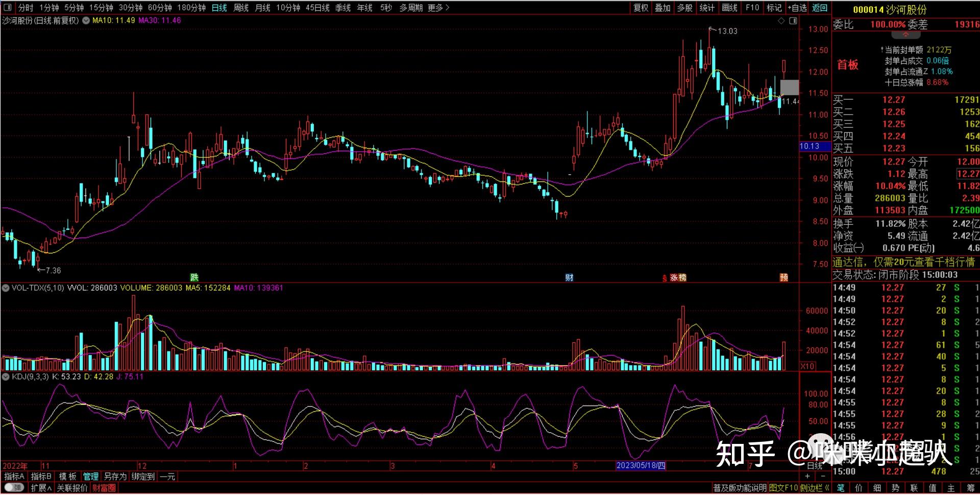Select the 笔 tab in the sidebar
Viewport: 980px width, 495px height.
click(x=841, y=488)
